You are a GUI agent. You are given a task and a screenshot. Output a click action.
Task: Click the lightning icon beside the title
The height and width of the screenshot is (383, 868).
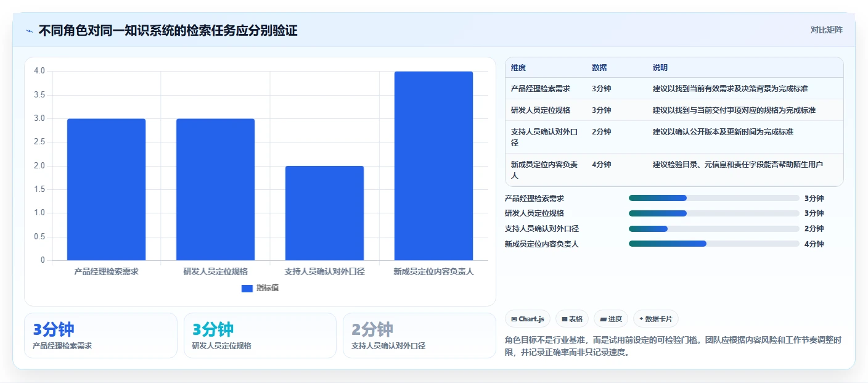[30, 31]
